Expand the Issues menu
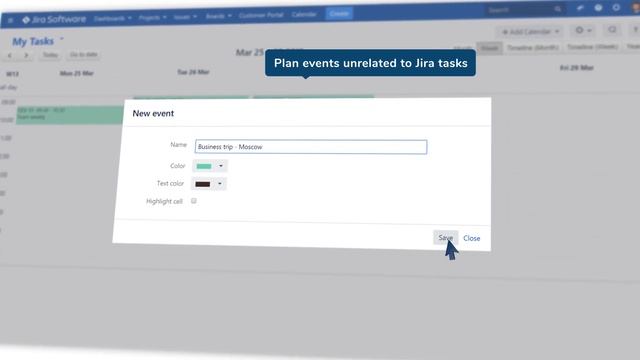The image size is (640, 360). pos(185,17)
